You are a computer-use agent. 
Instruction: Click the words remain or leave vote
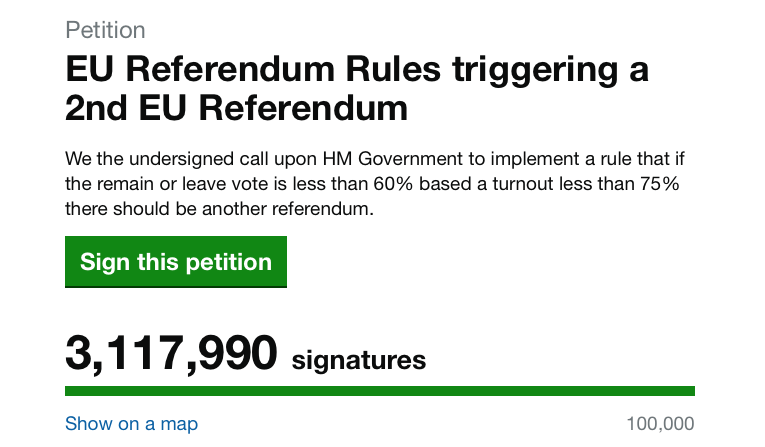pyautogui.click(x=186, y=184)
